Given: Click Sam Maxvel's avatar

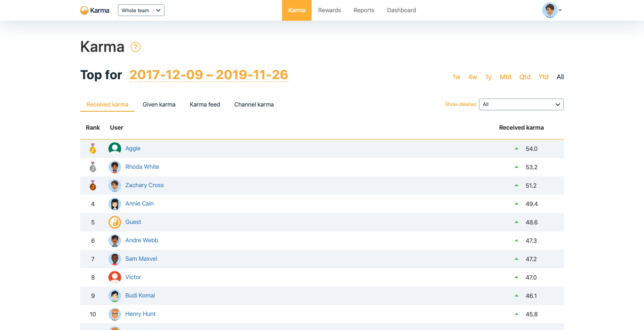Looking at the screenshot, I should pos(115,259).
